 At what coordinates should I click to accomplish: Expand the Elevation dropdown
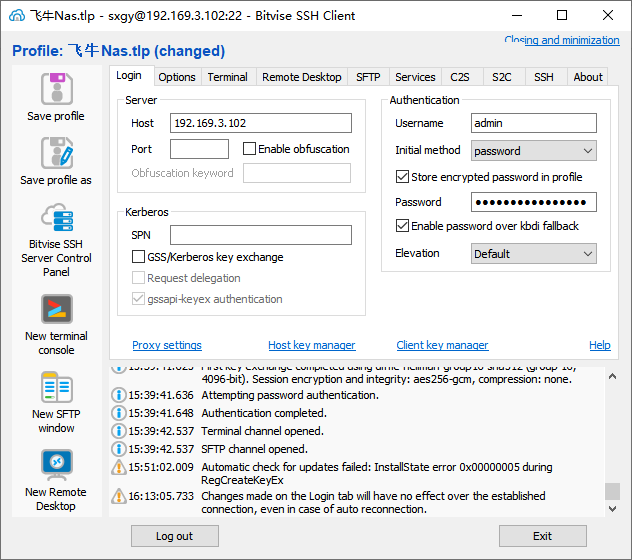point(534,254)
